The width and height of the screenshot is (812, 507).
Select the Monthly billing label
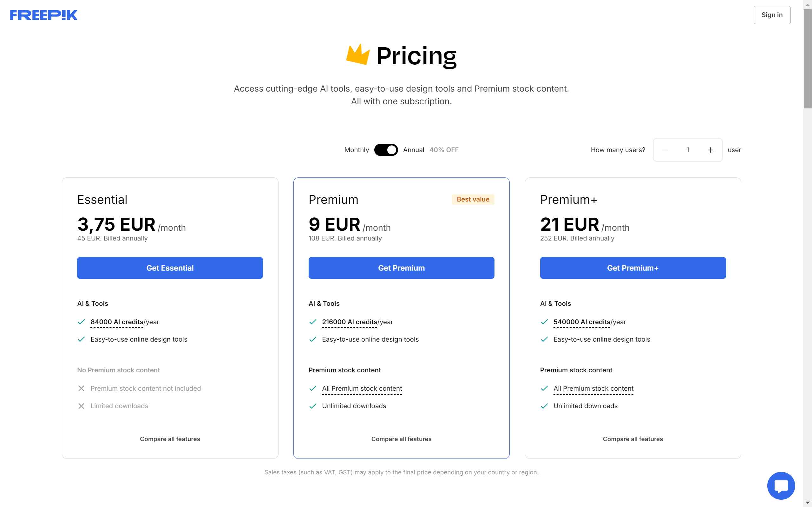356,150
